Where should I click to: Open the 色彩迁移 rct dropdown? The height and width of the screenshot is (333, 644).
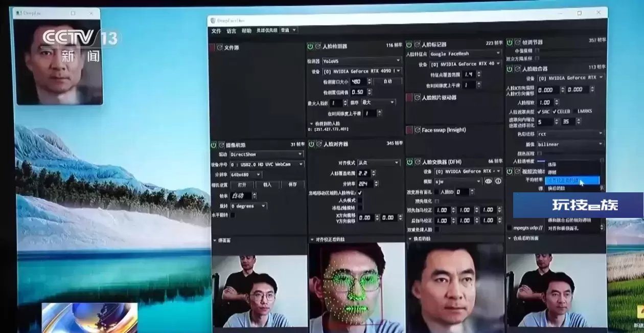[570, 134]
